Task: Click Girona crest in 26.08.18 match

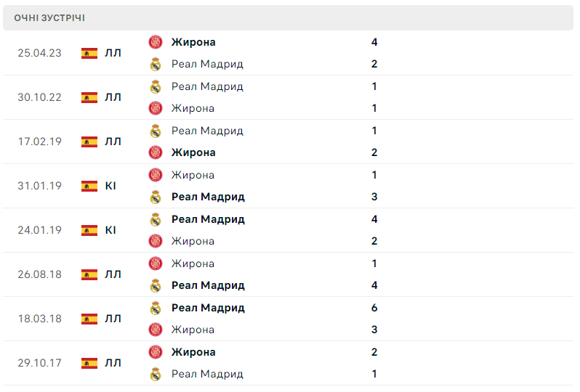Action: 155,264
